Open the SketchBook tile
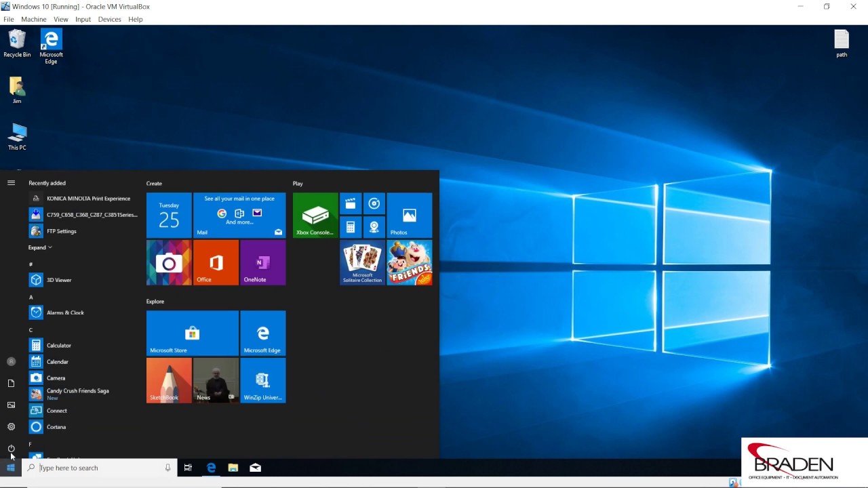Screen dimensions: 868x488 coord(169,380)
